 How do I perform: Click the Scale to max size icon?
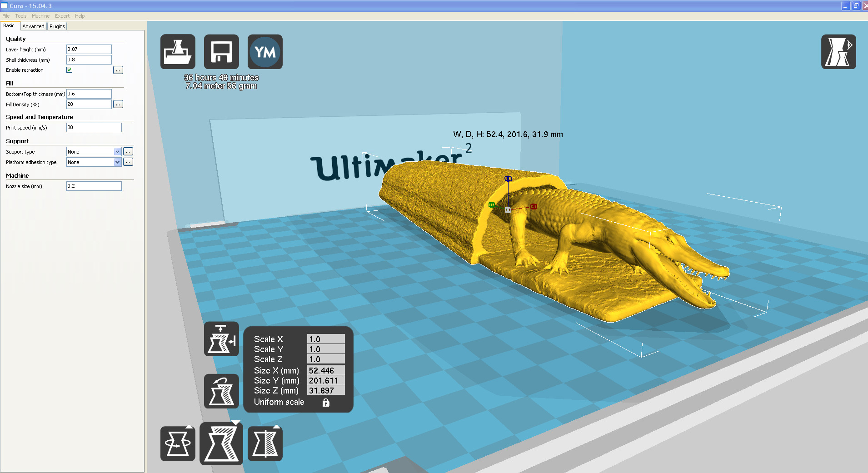pos(221,339)
